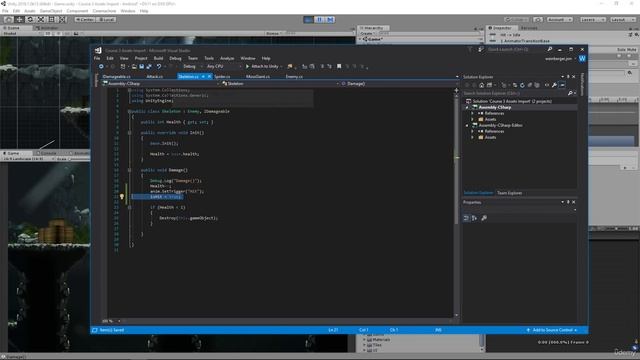
Task: Click the Solution Explorer Refresh icon
Action: (x=522, y=85)
